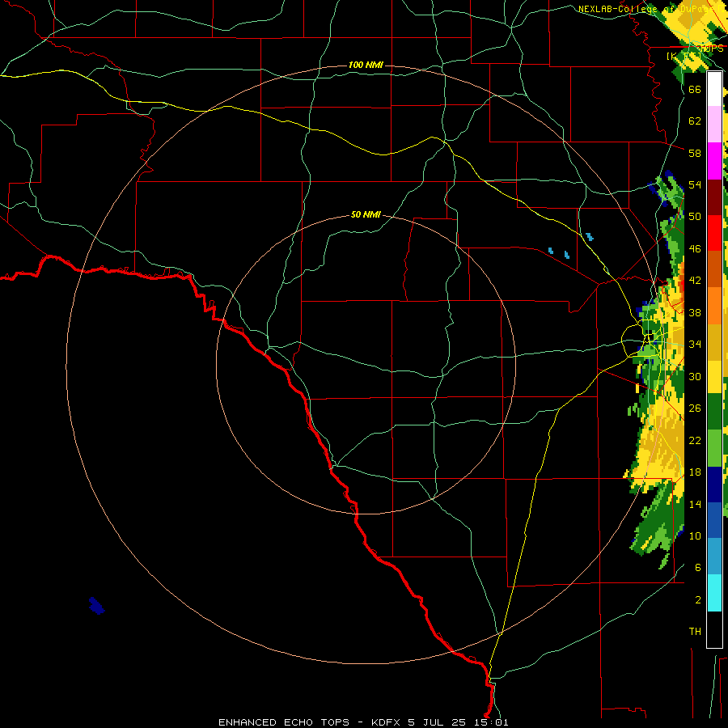This screenshot has width=728, height=728.
Task: Click the "62" scale label
Action: click(x=695, y=121)
